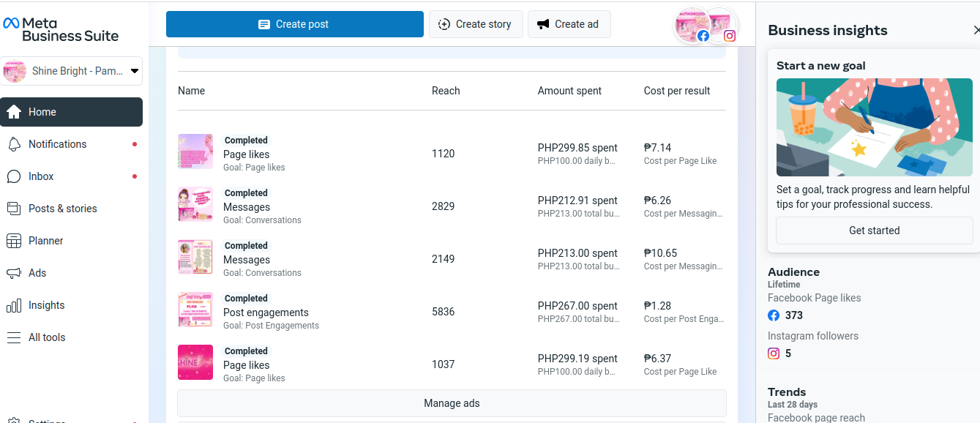980x423 pixels.
Task: Open the Manage ads button
Action: click(452, 403)
